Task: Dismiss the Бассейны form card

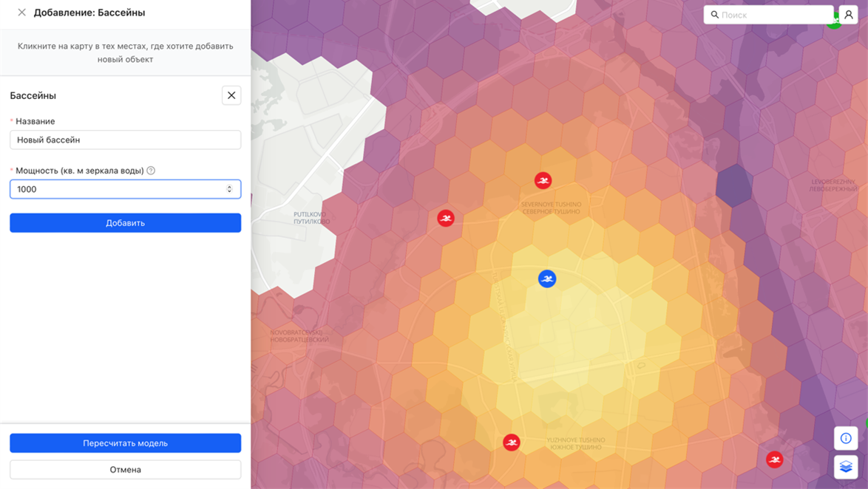Action: tap(231, 95)
